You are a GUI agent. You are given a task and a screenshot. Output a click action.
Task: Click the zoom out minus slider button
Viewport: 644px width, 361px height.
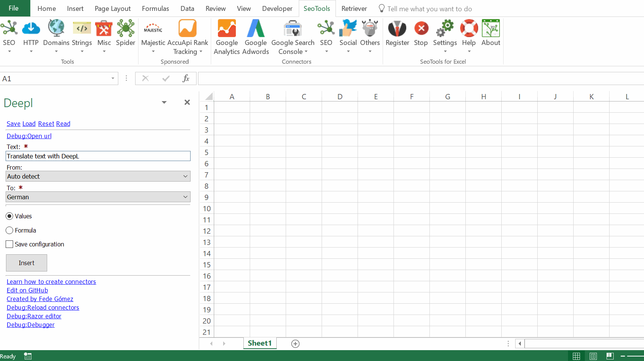click(623, 356)
